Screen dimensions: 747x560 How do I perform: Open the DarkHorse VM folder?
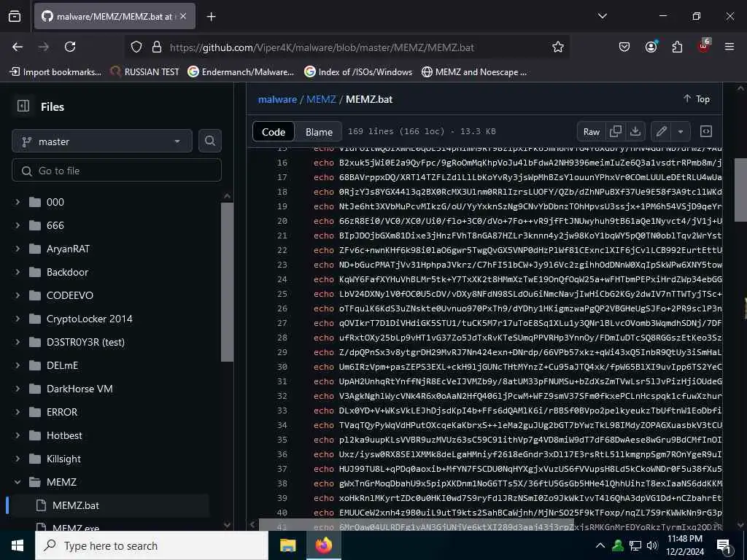click(80, 389)
